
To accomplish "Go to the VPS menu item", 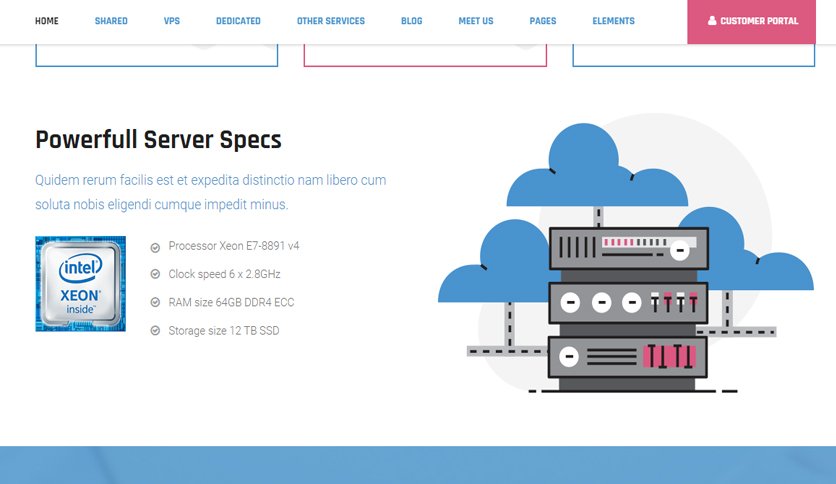I will coord(172,21).
